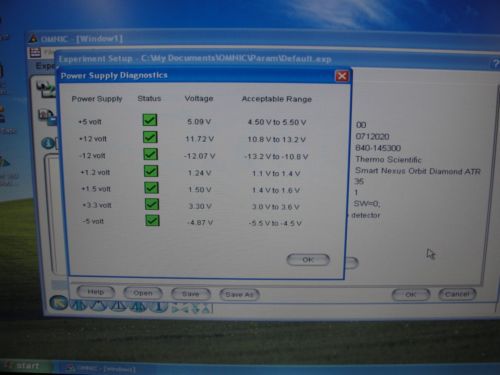Viewport: 500px width, 375px height.
Task: Click the Open button in Experiment Setup
Action: point(143,293)
